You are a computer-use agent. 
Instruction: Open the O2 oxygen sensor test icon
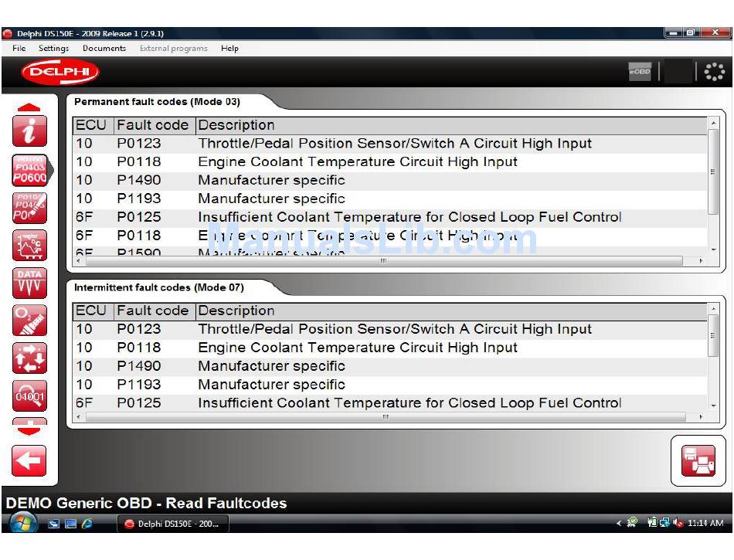(29, 320)
